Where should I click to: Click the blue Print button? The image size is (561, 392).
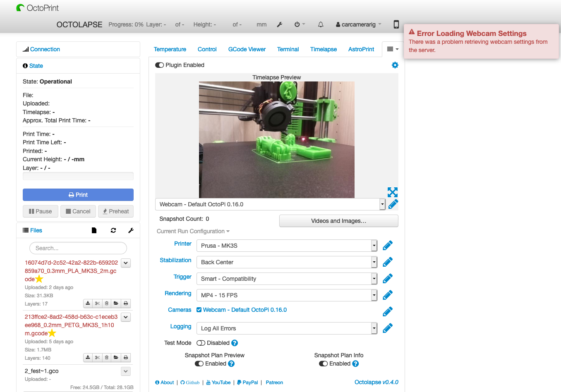(78, 195)
